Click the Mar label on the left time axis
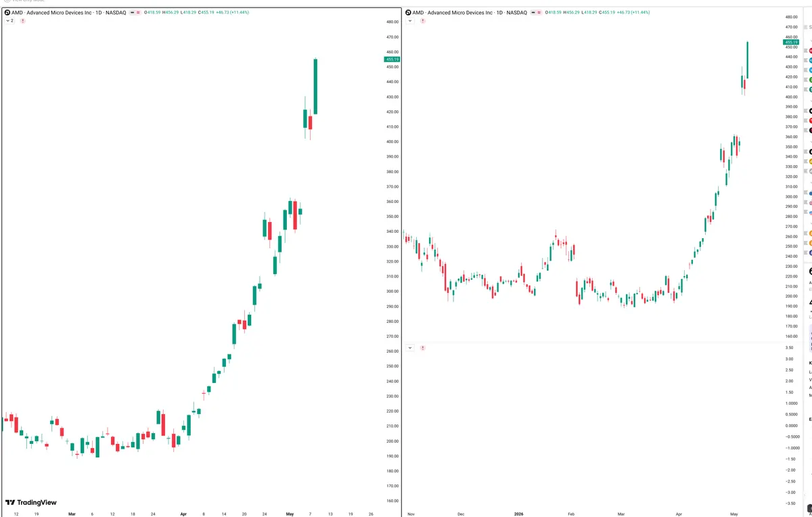The image size is (812, 517). point(72,514)
